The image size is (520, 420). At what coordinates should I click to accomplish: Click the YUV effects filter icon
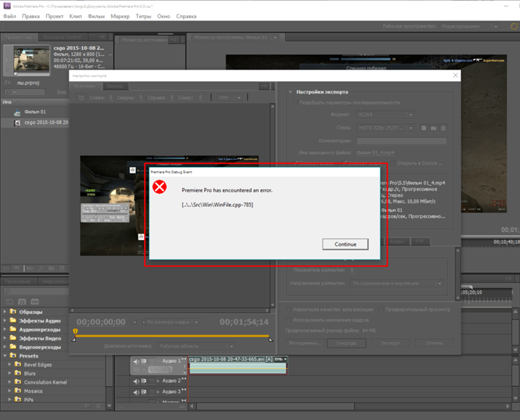point(35,302)
